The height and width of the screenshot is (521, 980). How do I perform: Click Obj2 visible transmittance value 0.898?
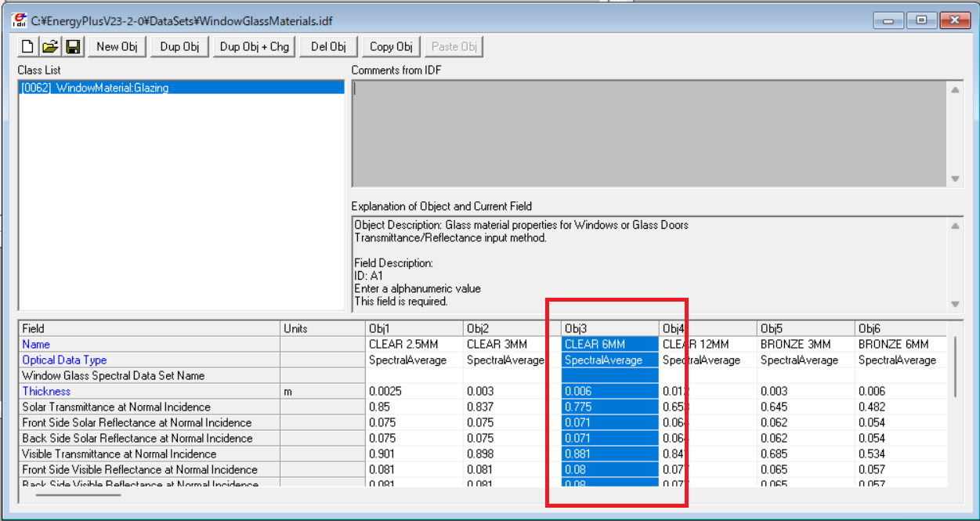click(512, 454)
